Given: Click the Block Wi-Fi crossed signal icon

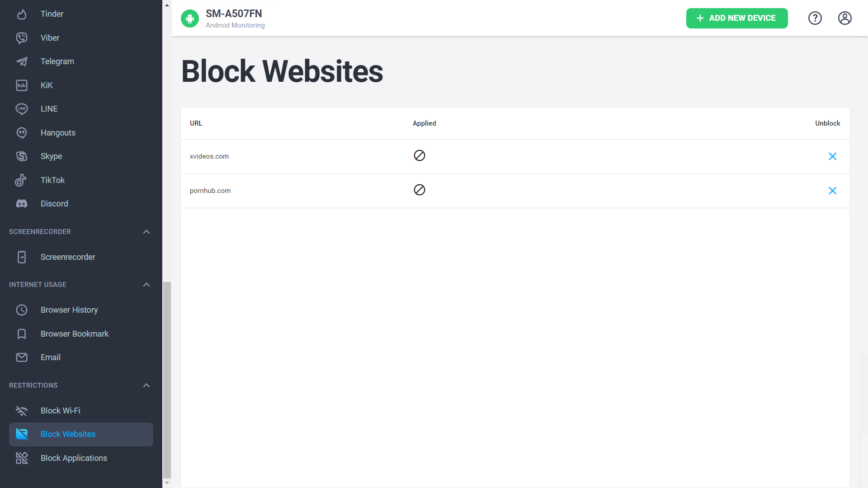Looking at the screenshot, I should [22, 411].
